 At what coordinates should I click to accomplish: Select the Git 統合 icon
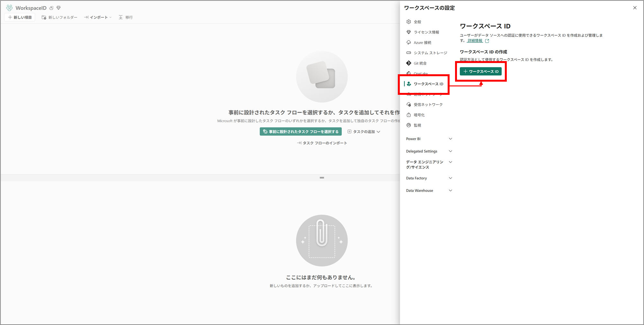click(408, 63)
